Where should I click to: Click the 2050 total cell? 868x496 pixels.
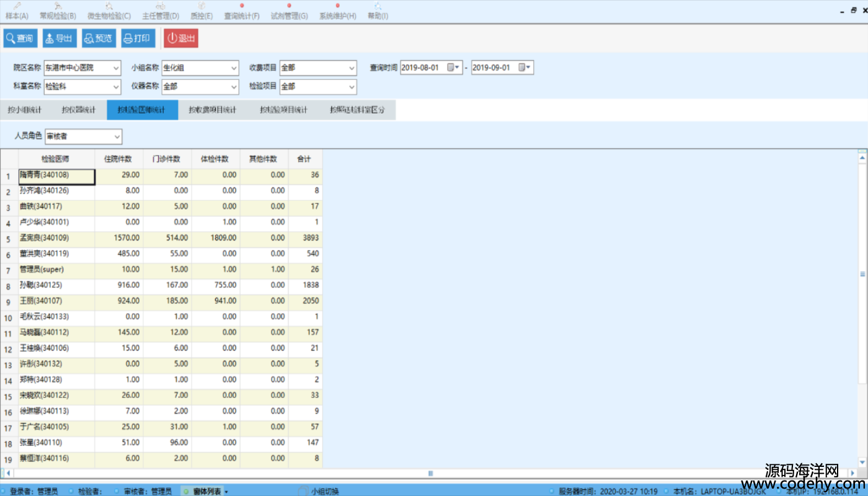tap(305, 303)
